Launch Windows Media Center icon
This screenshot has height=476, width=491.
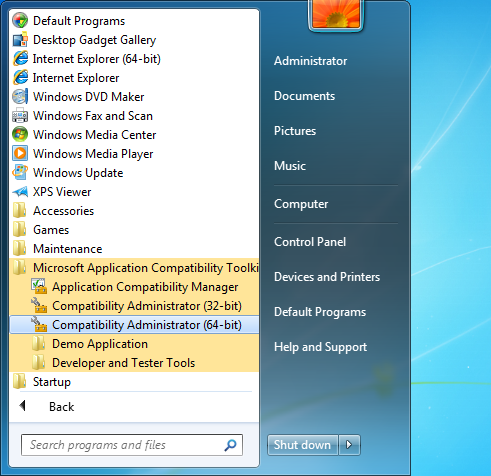[20, 135]
